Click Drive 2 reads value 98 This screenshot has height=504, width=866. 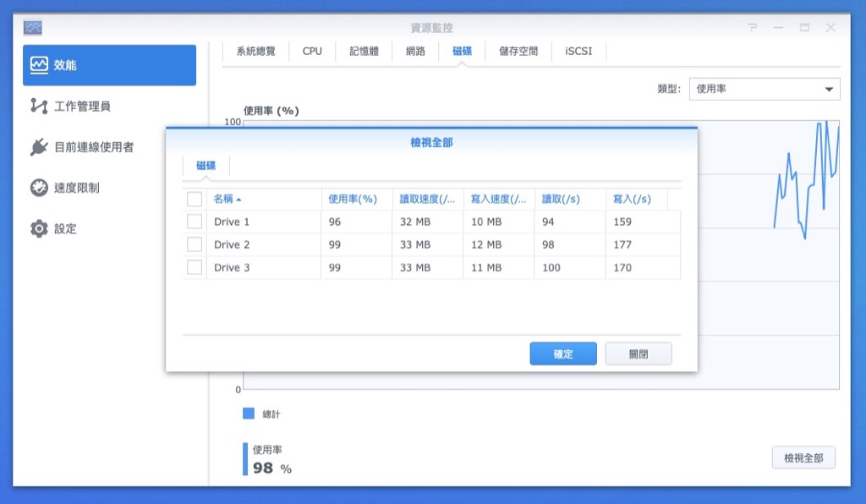548,244
